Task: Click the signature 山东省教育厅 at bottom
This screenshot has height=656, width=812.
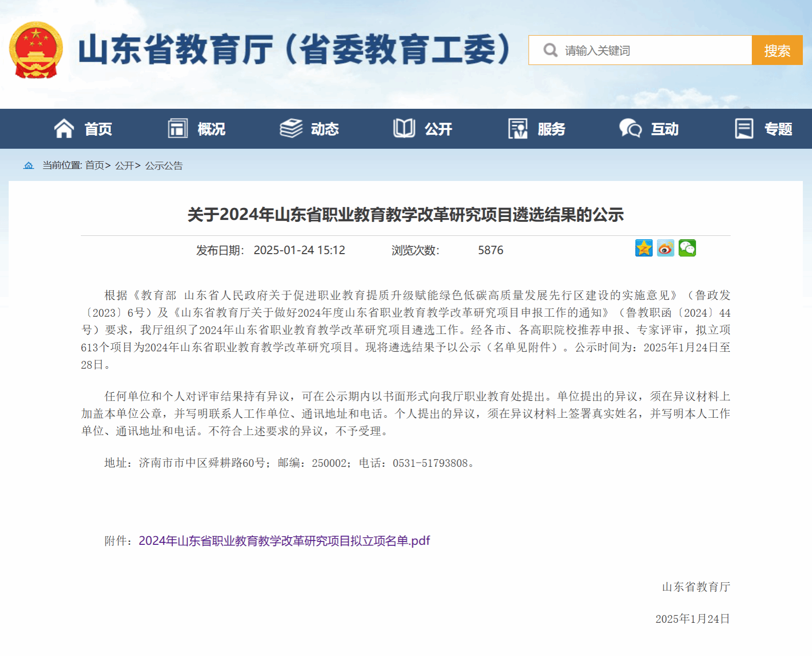Action: (696, 587)
